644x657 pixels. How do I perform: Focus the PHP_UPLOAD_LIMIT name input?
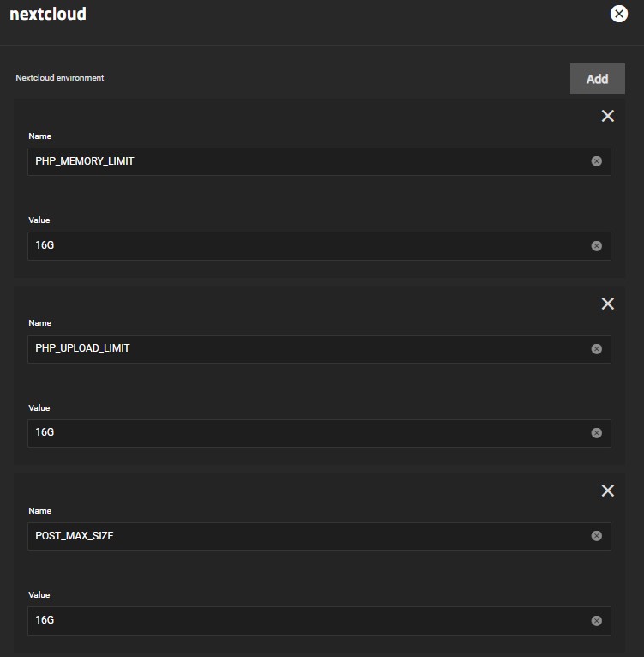[x=300, y=349]
